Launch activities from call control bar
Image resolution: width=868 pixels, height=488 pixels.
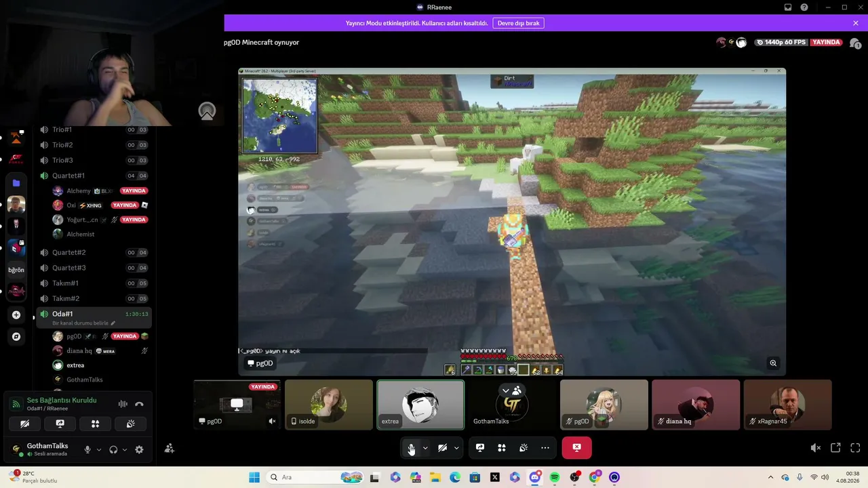(x=502, y=448)
